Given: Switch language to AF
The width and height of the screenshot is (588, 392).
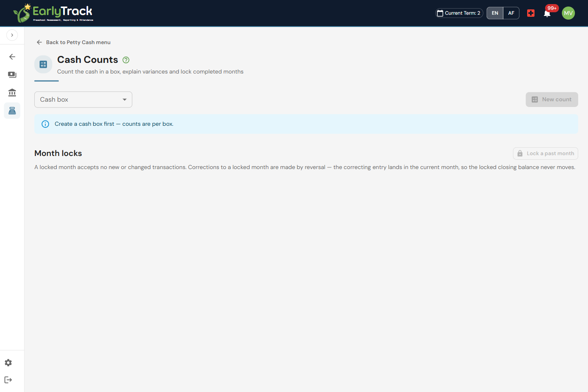Looking at the screenshot, I should pos(511,13).
